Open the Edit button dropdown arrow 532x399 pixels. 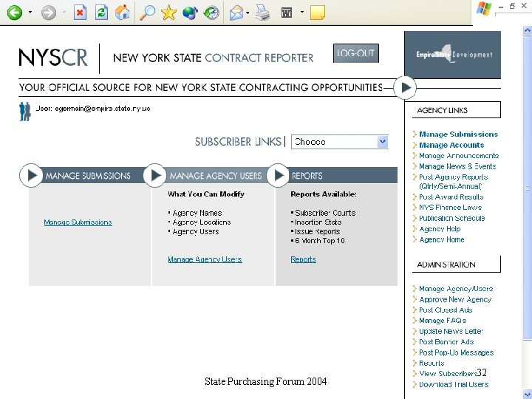click(302, 13)
